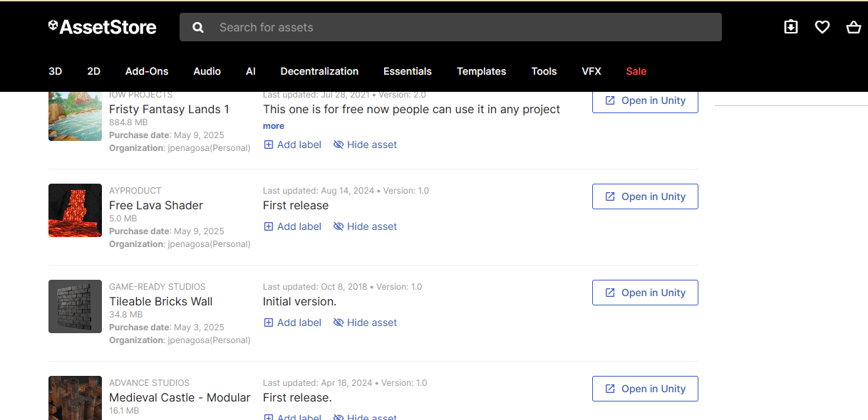
Task: Open Fristy Fantasy Lands 1 in Unity
Action: pyautogui.click(x=645, y=101)
